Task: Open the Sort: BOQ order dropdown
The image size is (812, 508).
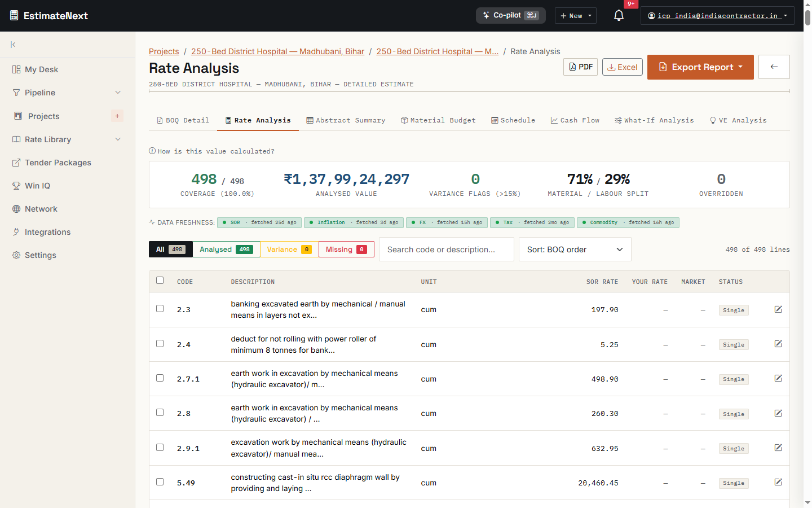Action: tap(575, 249)
